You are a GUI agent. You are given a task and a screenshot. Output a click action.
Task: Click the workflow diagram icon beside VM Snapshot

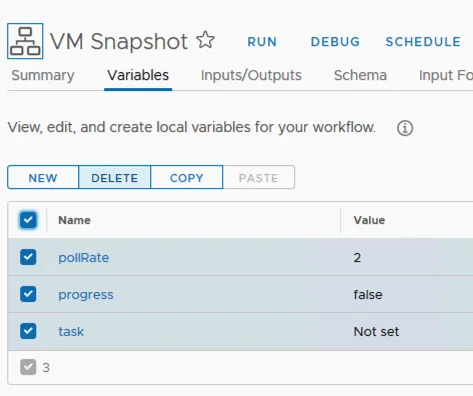point(25,41)
